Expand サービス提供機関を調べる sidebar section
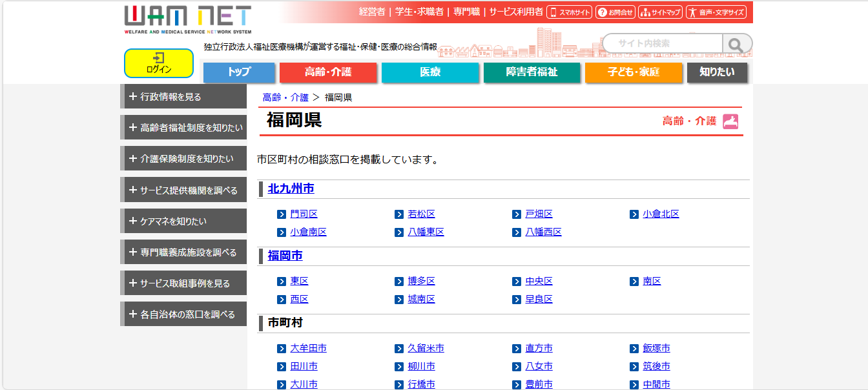Screen dimensions: 868x390 (x=184, y=190)
